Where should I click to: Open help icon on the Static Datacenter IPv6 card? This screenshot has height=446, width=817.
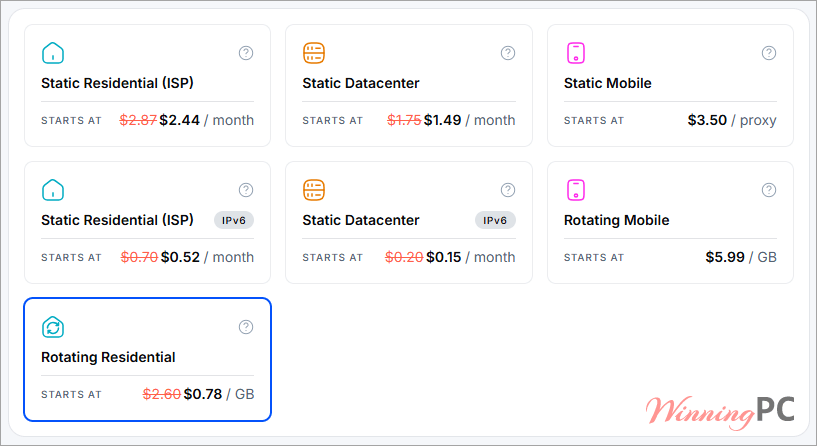click(x=508, y=190)
